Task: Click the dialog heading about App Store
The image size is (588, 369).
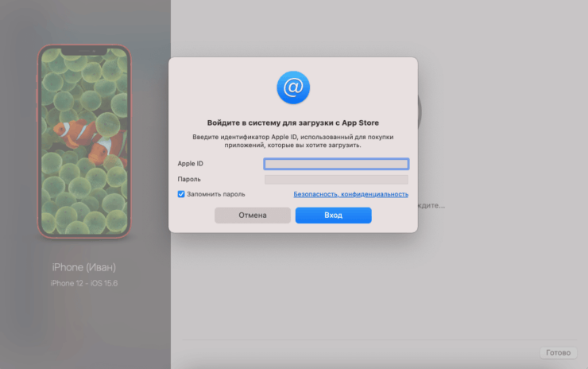Action: coord(292,123)
